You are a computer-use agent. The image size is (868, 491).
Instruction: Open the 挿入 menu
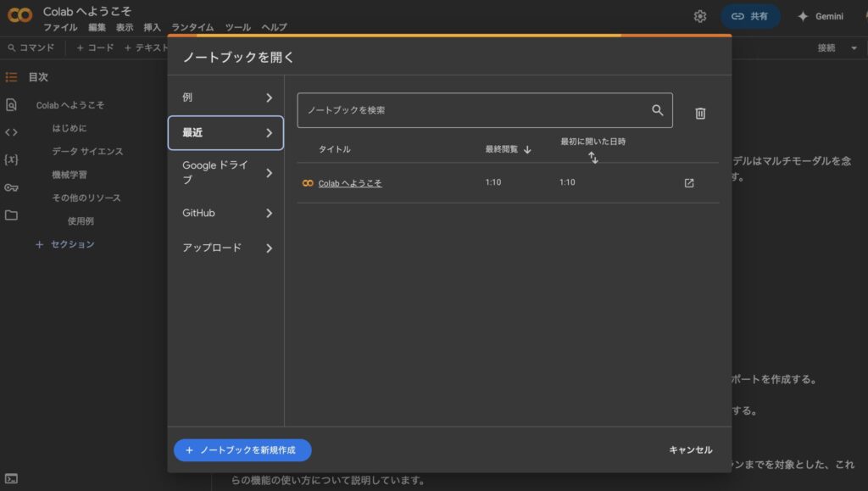point(153,27)
